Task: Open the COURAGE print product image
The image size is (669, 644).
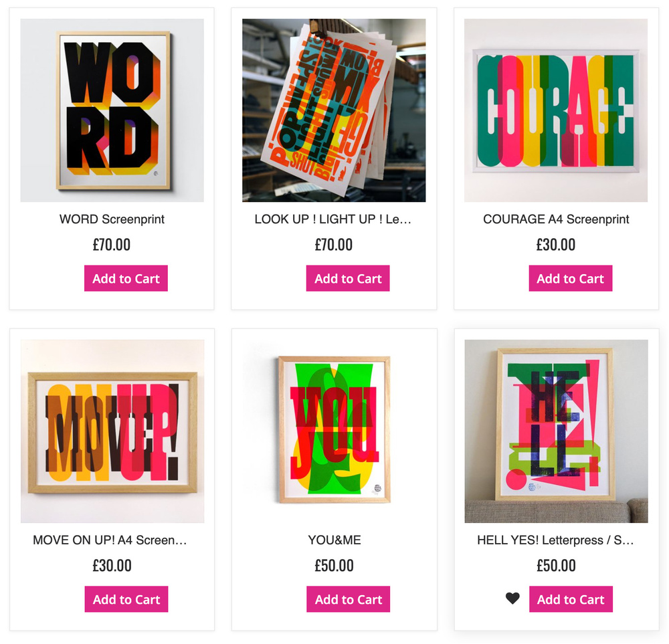Action: tap(556, 110)
